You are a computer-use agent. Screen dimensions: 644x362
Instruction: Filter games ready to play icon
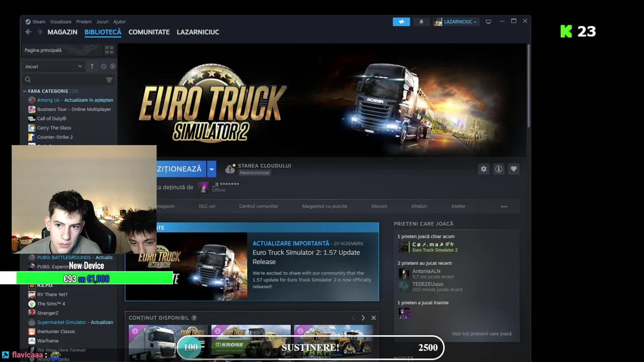(x=113, y=66)
